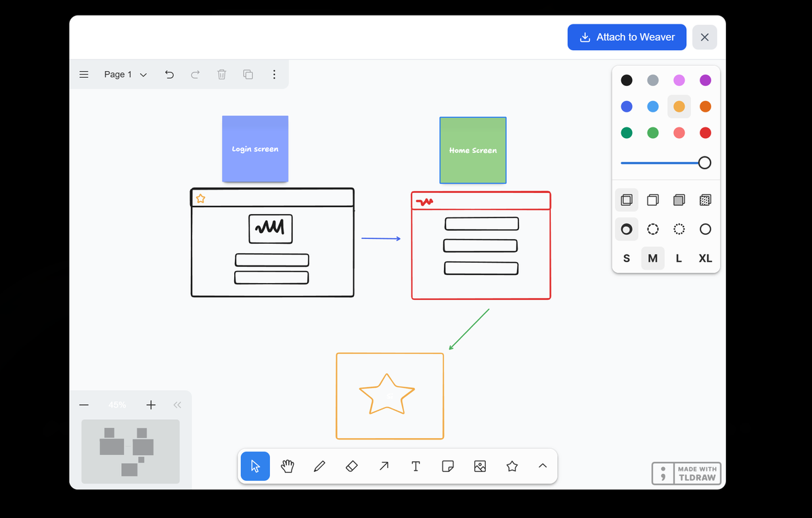Click Attach to Weaver button
Viewport: 812px width, 518px height.
pyautogui.click(x=627, y=37)
